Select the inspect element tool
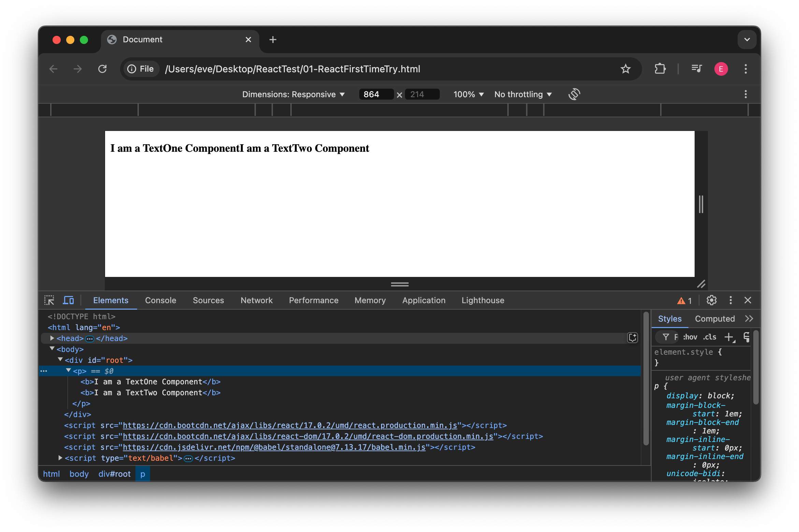Image resolution: width=799 pixels, height=532 pixels. [49, 300]
